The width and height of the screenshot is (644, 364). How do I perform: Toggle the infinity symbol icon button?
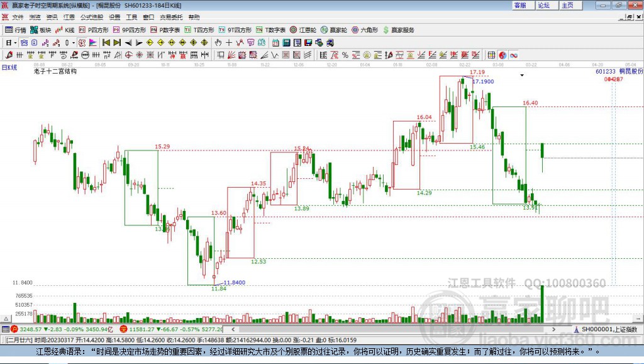513,55
